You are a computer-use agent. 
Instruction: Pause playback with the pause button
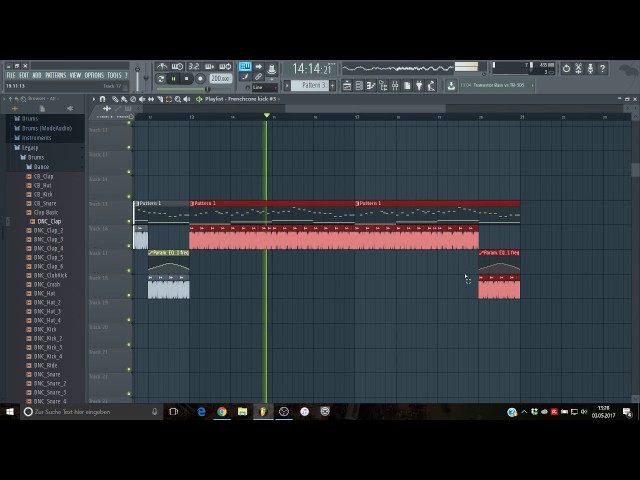tap(173, 78)
